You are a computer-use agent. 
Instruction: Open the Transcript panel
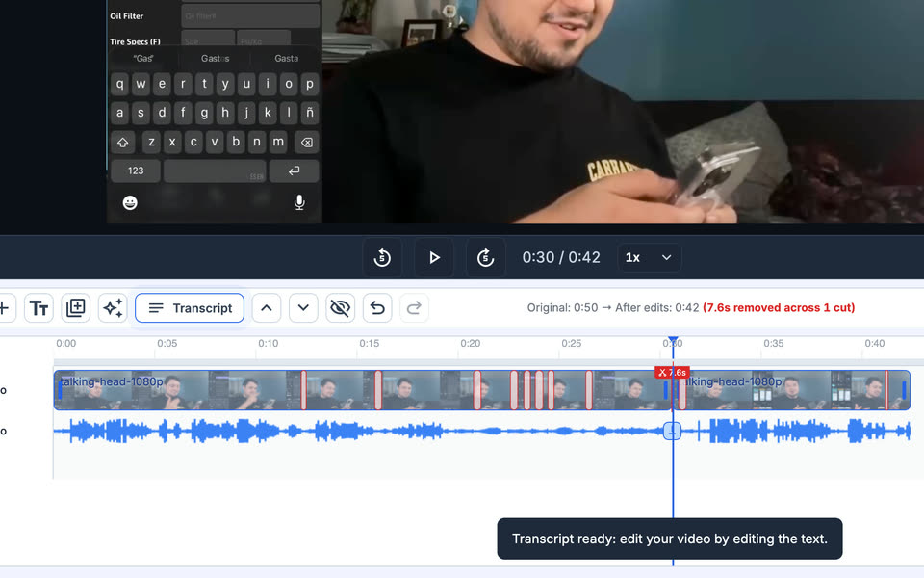(x=190, y=308)
